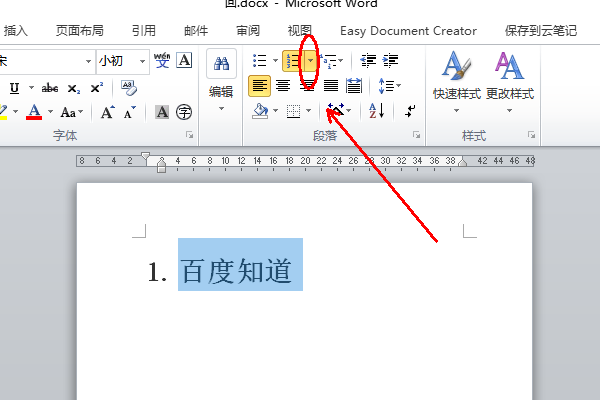This screenshot has width=600, height=400.
Task: Open the 保存到云笔记 tab
Action: pos(541,30)
